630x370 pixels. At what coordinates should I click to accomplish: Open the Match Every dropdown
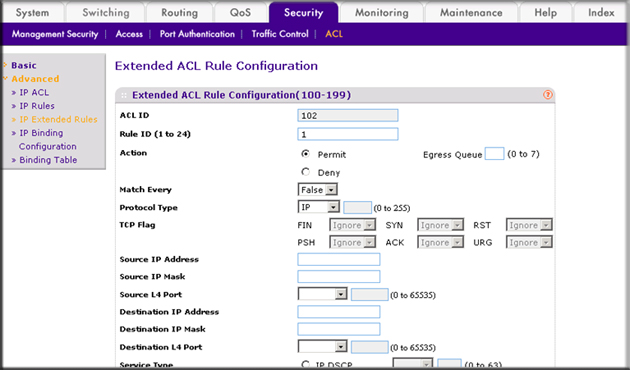317,190
